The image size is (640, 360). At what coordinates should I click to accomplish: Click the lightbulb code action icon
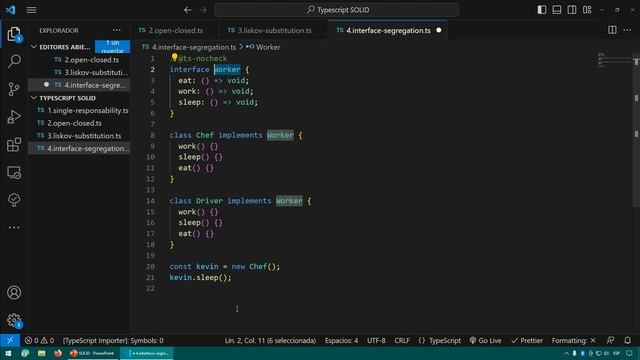pyautogui.click(x=174, y=57)
